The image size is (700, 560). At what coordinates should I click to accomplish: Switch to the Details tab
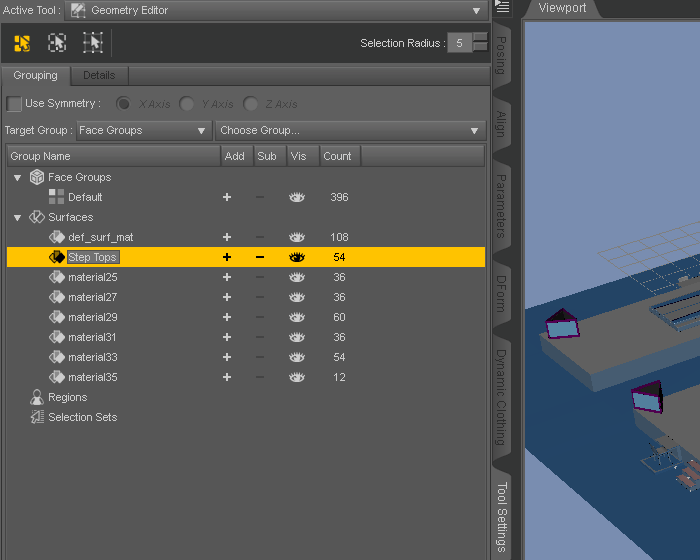[100, 75]
